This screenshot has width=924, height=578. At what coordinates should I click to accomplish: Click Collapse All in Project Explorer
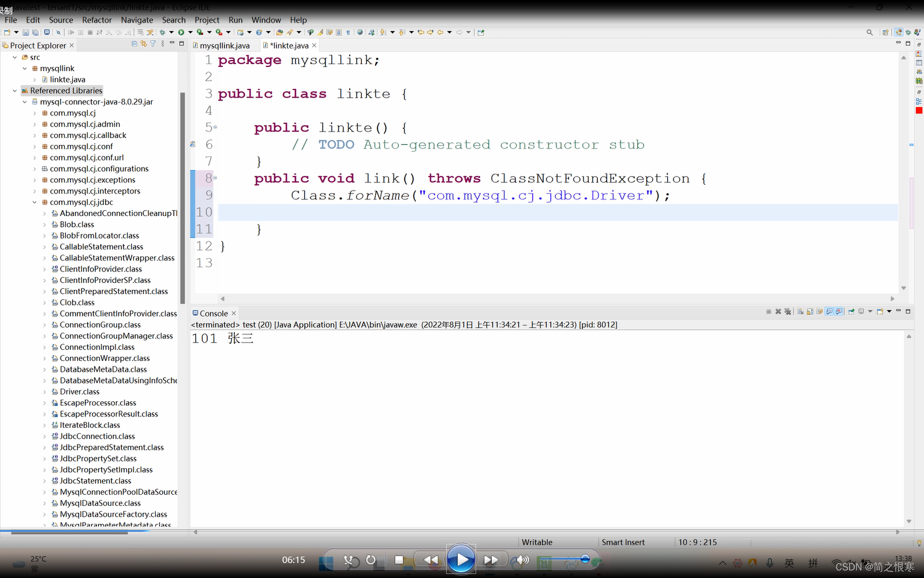point(134,44)
